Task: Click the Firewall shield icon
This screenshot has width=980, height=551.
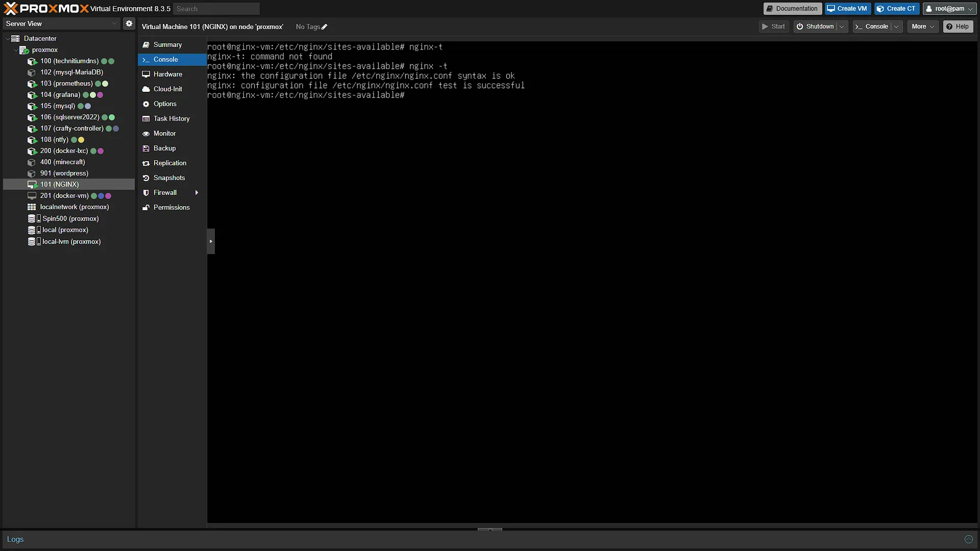Action: pos(146,193)
